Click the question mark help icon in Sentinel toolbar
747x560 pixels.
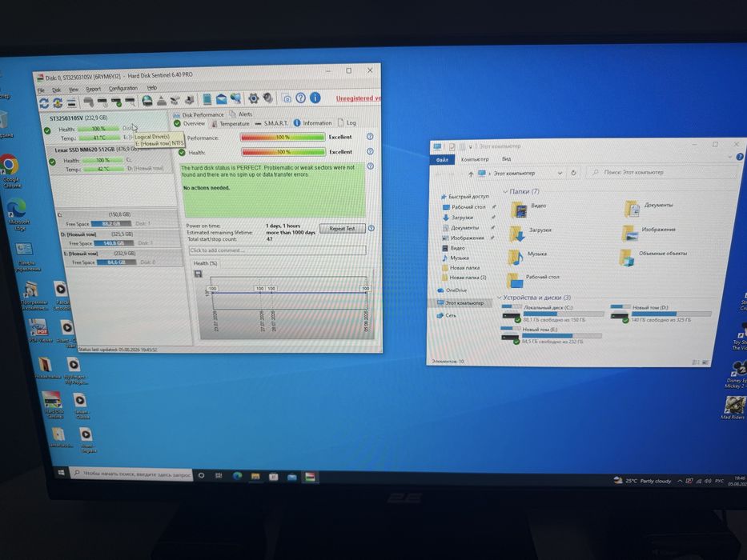coord(300,98)
